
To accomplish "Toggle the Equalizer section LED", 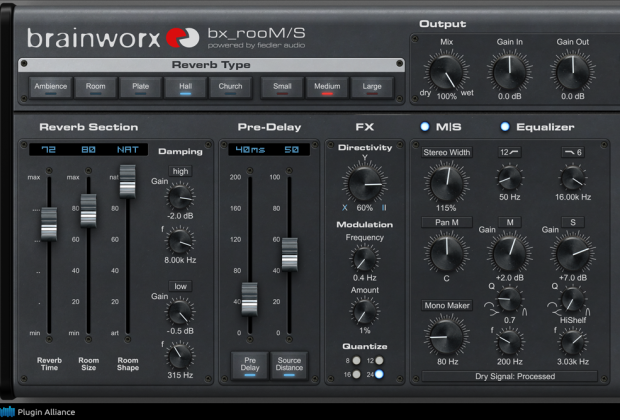I will point(505,127).
